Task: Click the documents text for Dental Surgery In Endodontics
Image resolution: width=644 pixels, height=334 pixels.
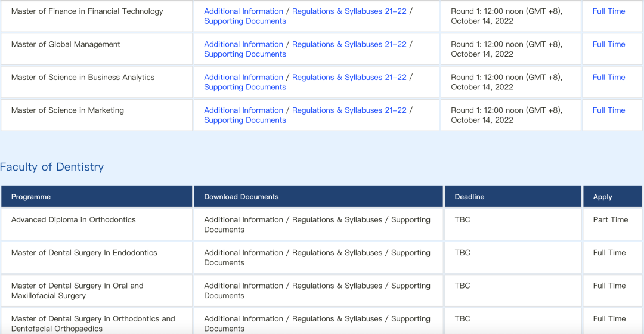Action: [317, 258]
